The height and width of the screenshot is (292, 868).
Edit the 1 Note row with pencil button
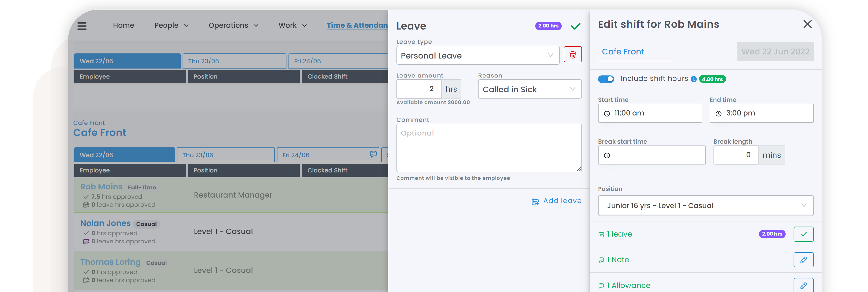[x=803, y=260]
